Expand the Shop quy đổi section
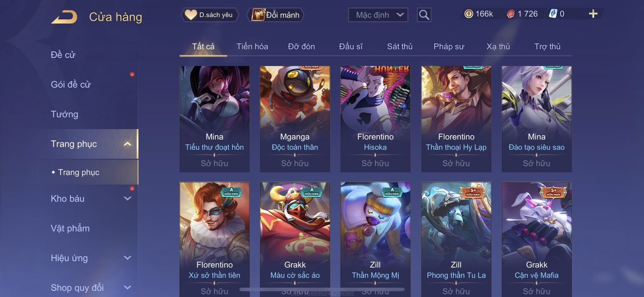Image resolution: width=644 pixels, height=297 pixels. pyautogui.click(x=127, y=287)
